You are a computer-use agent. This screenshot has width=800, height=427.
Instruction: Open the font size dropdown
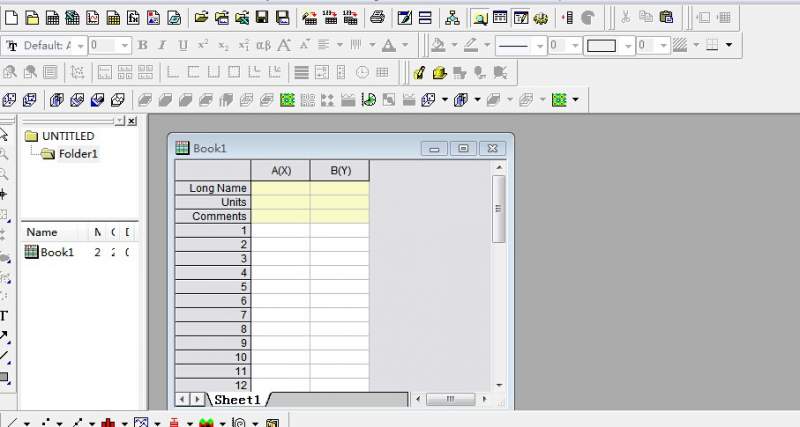[x=124, y=46]
